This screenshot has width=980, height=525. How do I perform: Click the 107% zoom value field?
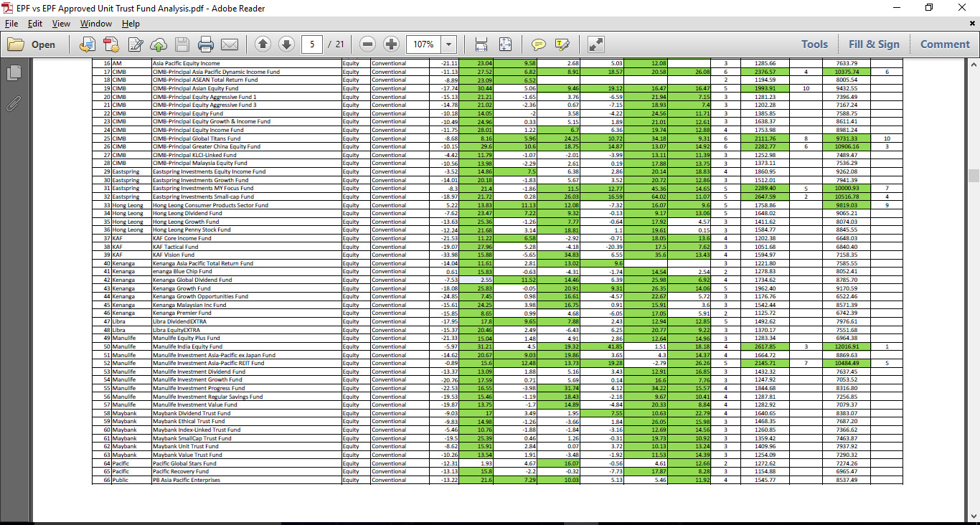pos(424,44)
